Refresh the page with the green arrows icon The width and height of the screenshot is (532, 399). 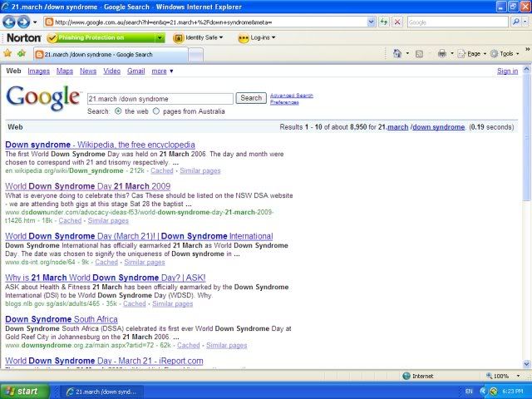[x=384, y=22]
